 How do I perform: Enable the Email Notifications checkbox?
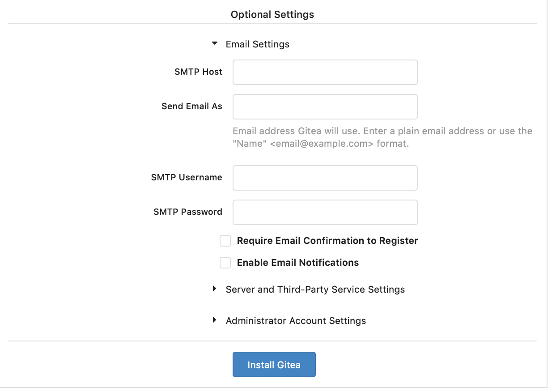225,263
